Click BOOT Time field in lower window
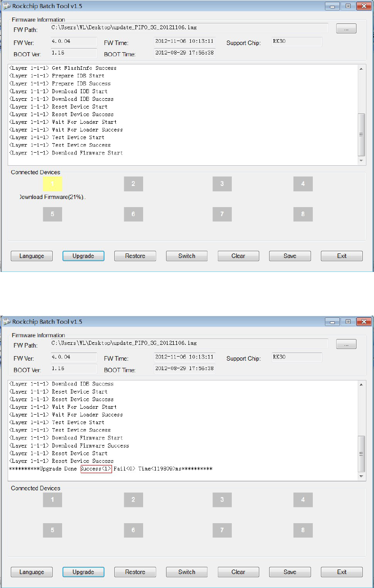 [x=185, y=369]
